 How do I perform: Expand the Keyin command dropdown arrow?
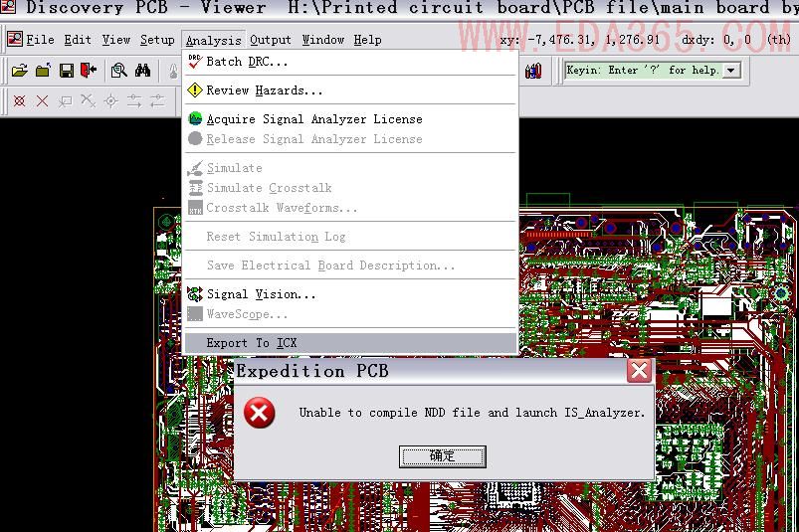tap(731, 71)
